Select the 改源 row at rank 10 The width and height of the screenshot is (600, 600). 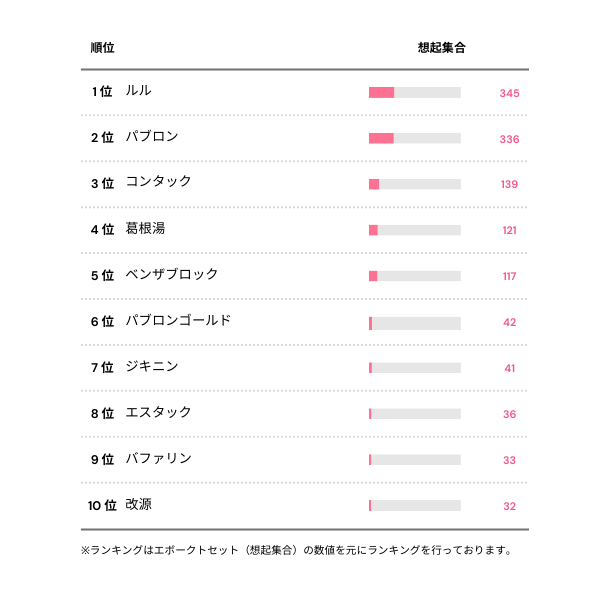139,505
